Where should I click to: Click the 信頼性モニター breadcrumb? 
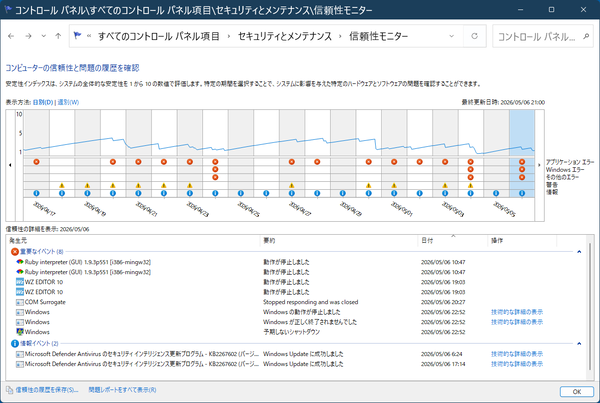click(378, 36)
